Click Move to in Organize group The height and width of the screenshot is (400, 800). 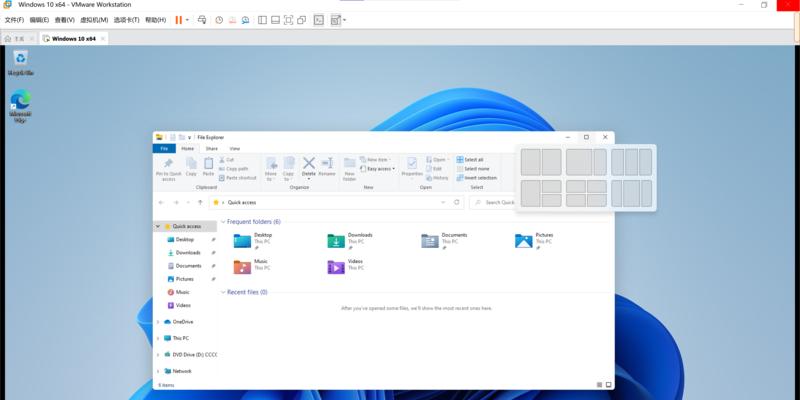pos(271,169)
